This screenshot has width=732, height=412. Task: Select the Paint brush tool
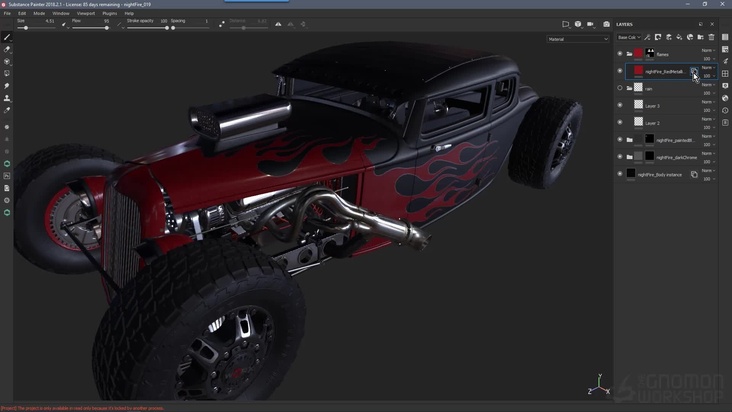point(7,37)
